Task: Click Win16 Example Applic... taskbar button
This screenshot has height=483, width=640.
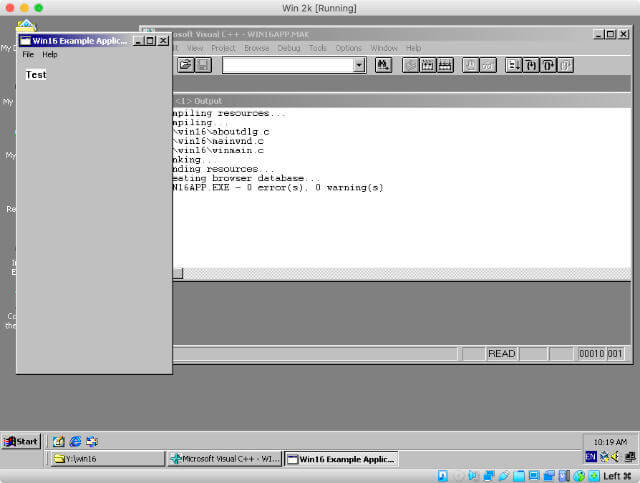Action: point(341,459)
